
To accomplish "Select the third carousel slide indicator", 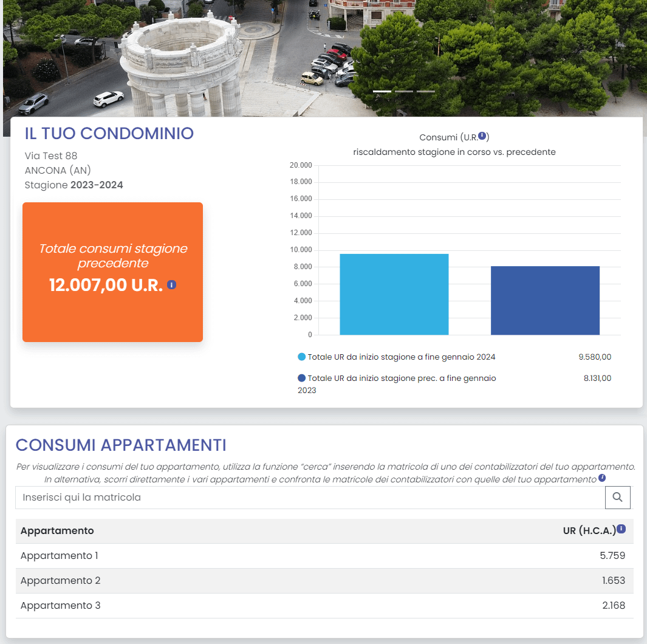I will (x=425, y=91).
